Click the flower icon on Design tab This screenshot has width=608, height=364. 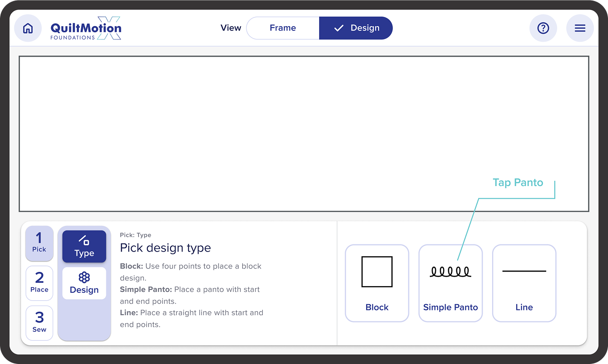click(84, 277)
